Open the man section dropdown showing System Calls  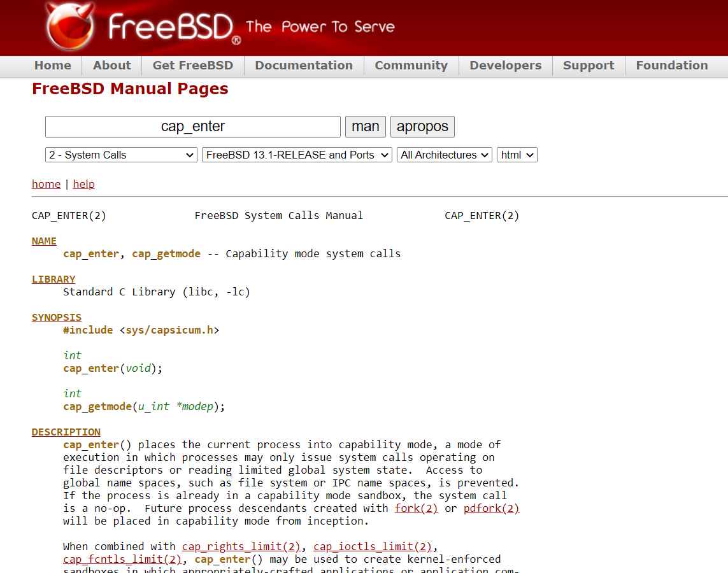point(120,155)
